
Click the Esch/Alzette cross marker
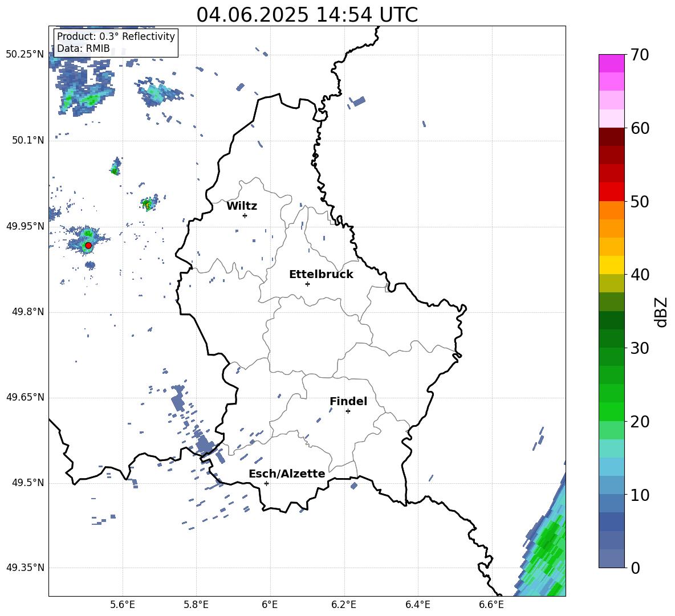[x=266, y=483]
